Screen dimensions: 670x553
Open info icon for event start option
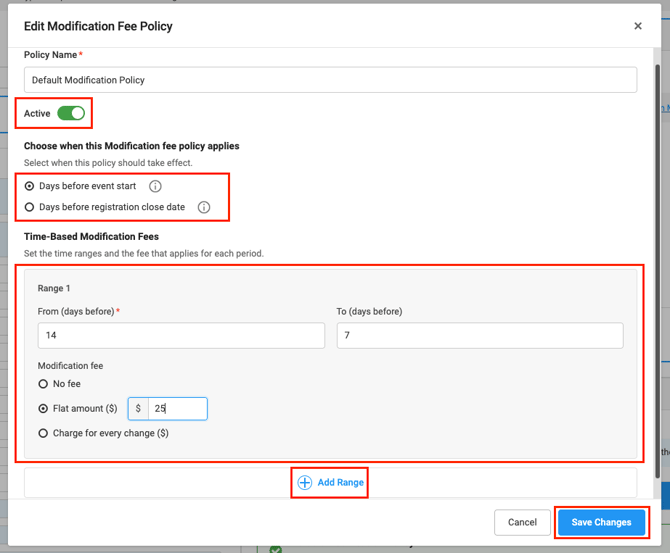point(155,186)
